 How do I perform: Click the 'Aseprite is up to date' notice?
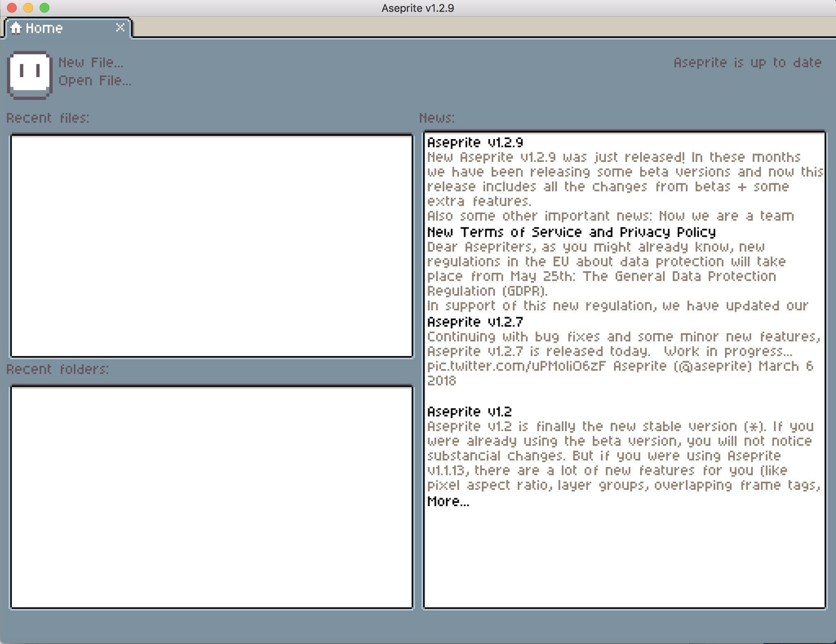747,63
